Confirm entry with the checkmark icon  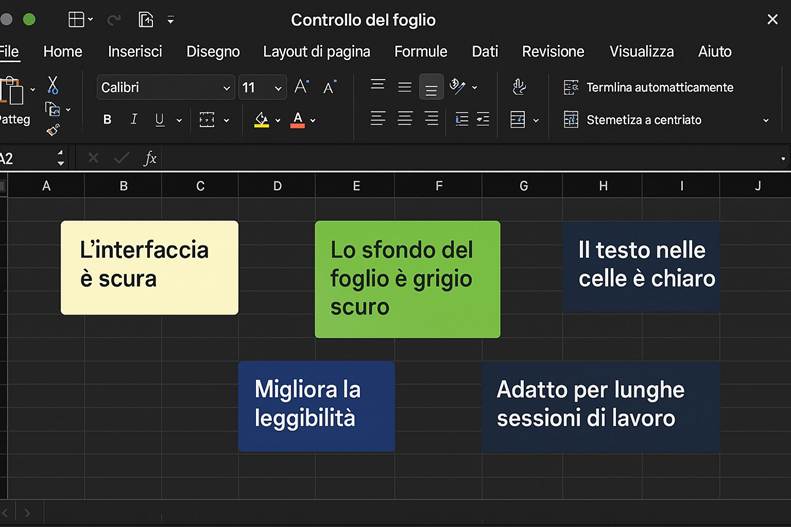(122, 158)
